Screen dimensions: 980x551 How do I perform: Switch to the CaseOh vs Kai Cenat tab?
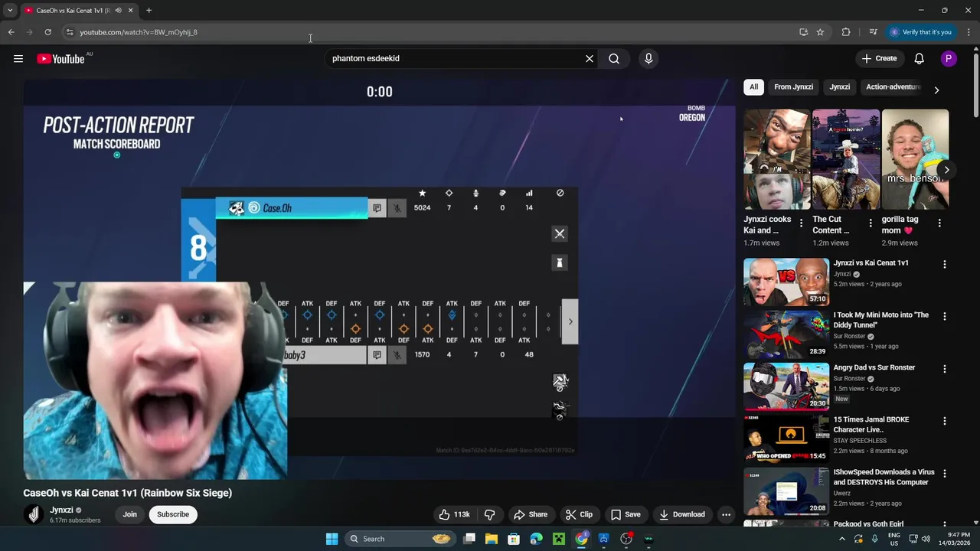79,11
